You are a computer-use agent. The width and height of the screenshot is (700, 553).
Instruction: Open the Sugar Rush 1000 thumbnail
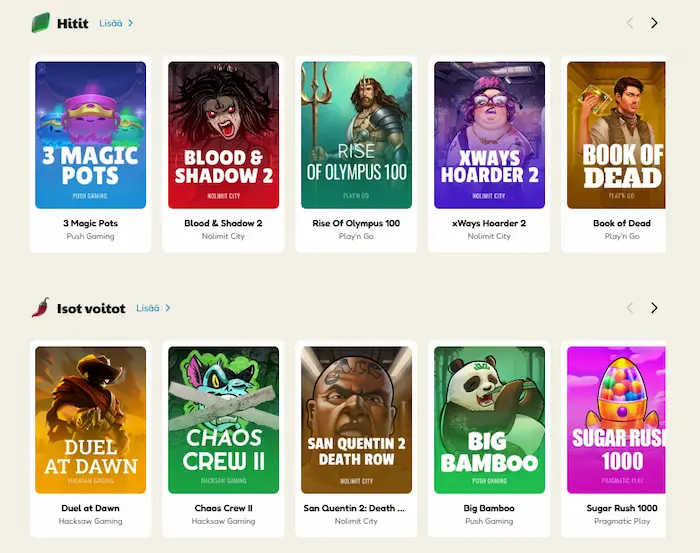[616, 420]
